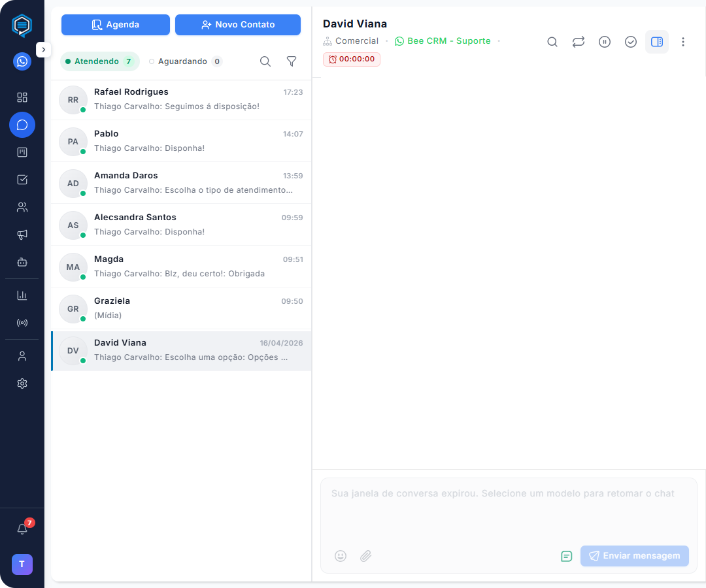706x588 pixels.
Task: Open the conversation filter funnel
Action: (292, 61)
